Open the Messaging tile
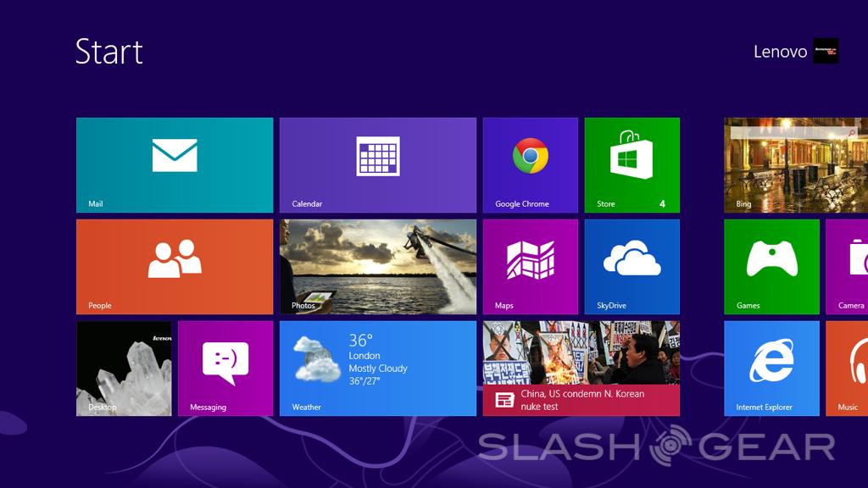Image resolution: width=868 pixels, height=488 pixels. pos(225,369)
